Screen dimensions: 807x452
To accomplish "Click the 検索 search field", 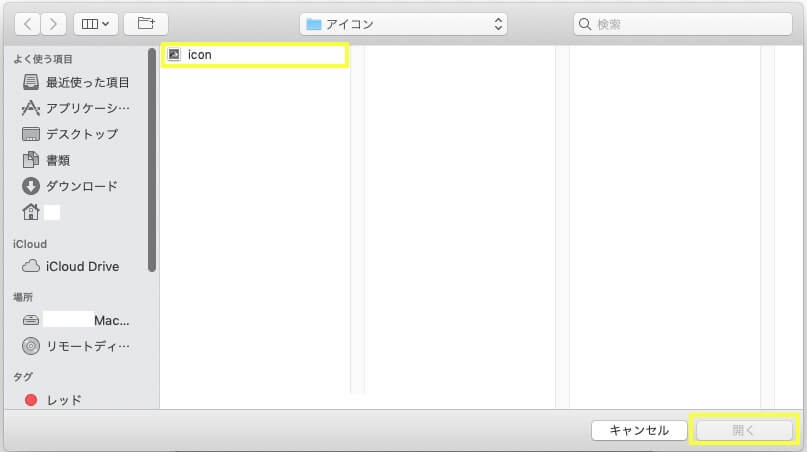I will (x=682, y=24).
